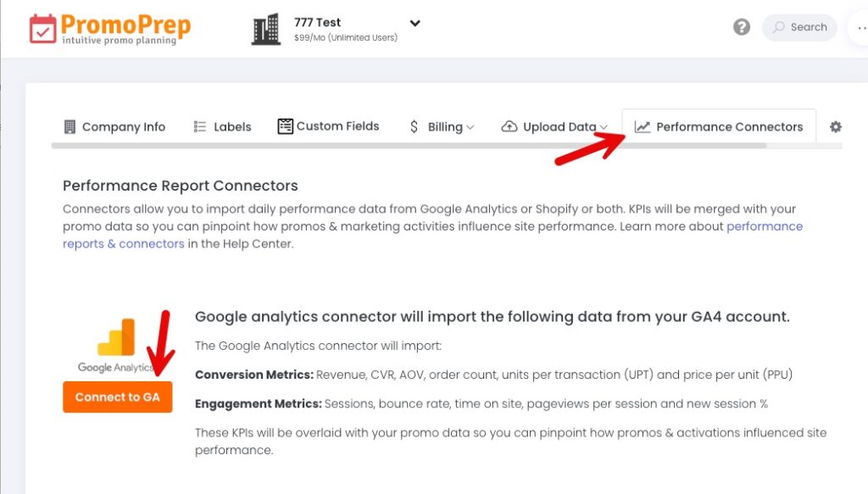Click the Company Info building icon
Image resolution: width=868 pixels, height=494 pixels.
(70, 127)
